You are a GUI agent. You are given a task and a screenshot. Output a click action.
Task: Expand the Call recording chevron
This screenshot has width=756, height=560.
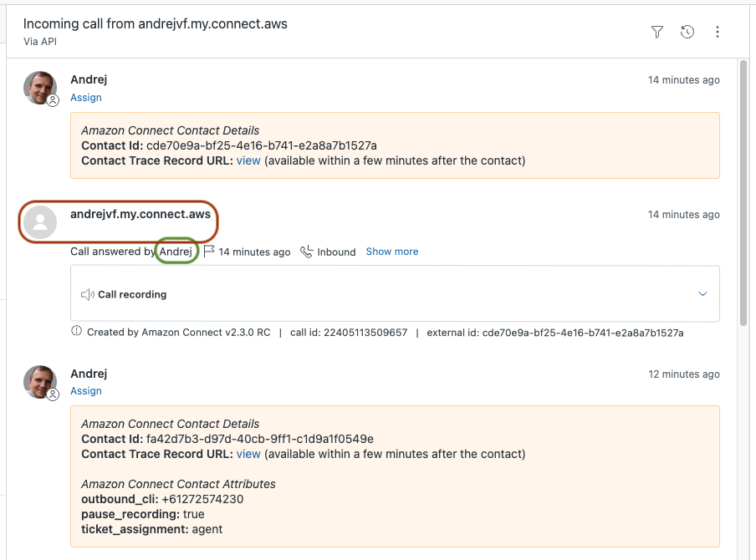click(x=702, y=294)
